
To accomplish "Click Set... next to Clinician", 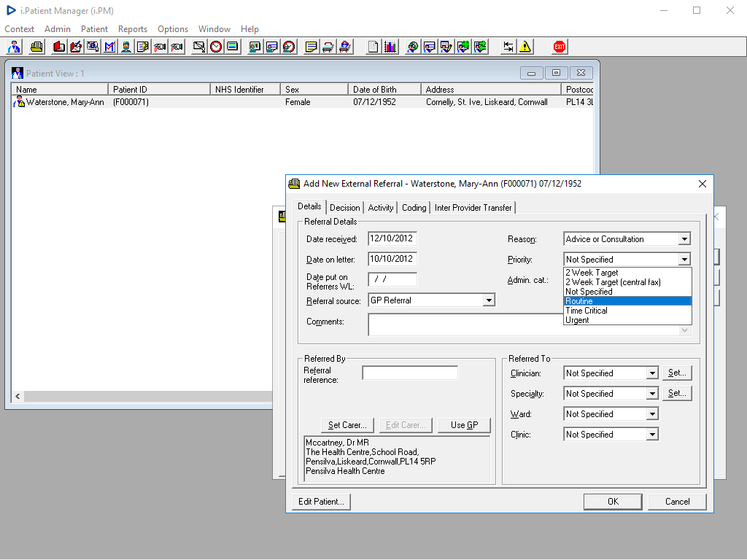I will coord(677,373).
